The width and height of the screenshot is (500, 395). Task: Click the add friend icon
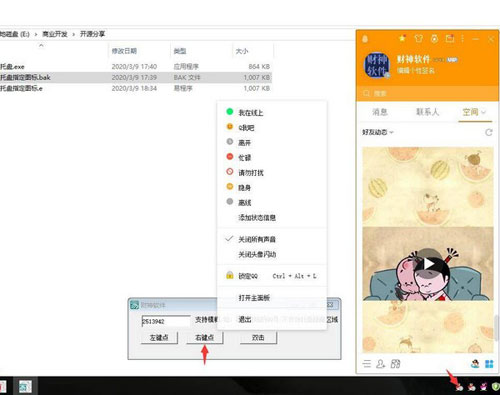pyautogui.click(x=381, y=364)
